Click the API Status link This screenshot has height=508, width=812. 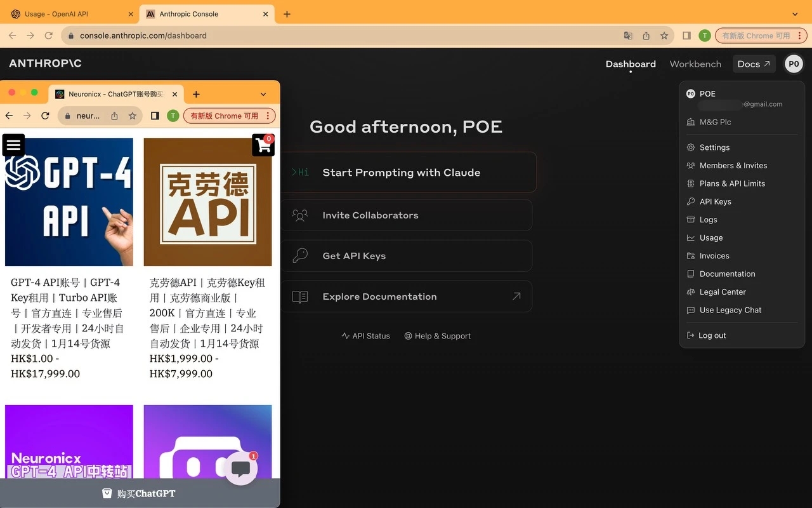tap(366, 336)
